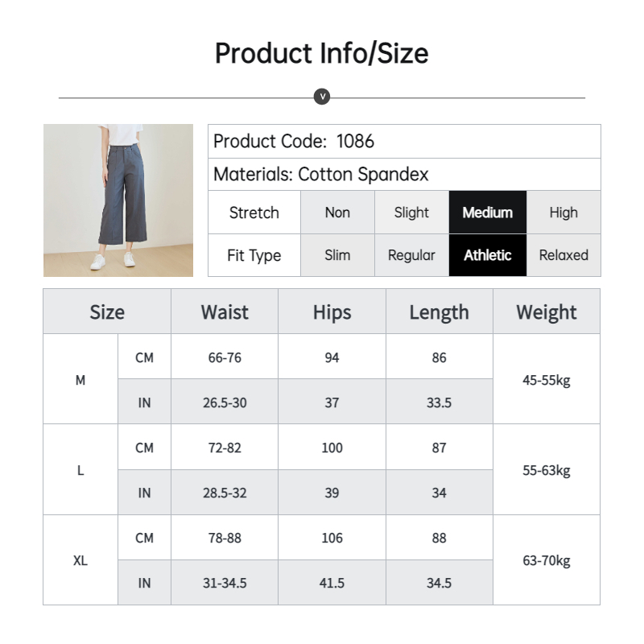Select the Relaxed fit type
644x644 pixels.
563,255
